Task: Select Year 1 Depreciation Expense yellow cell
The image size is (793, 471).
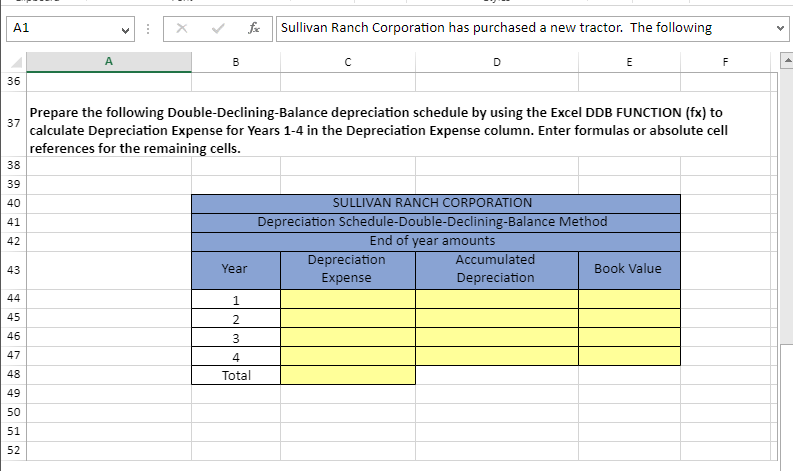Action: click(348, 299)
